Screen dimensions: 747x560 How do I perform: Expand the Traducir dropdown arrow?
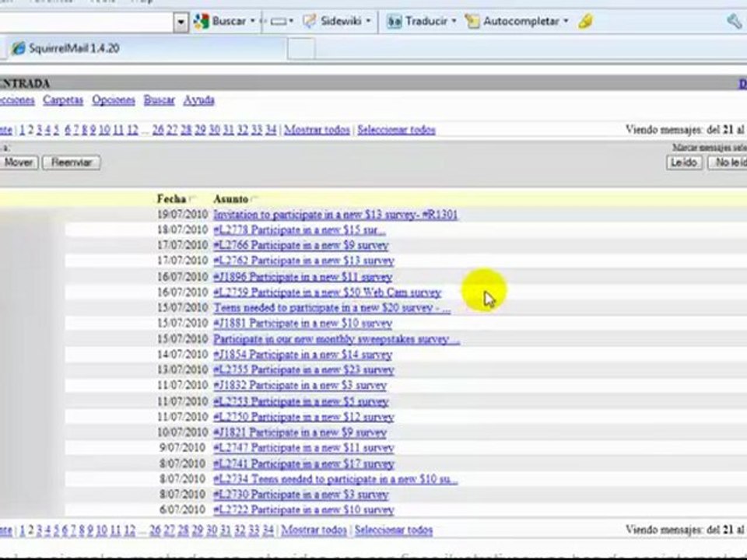(454, 21)
